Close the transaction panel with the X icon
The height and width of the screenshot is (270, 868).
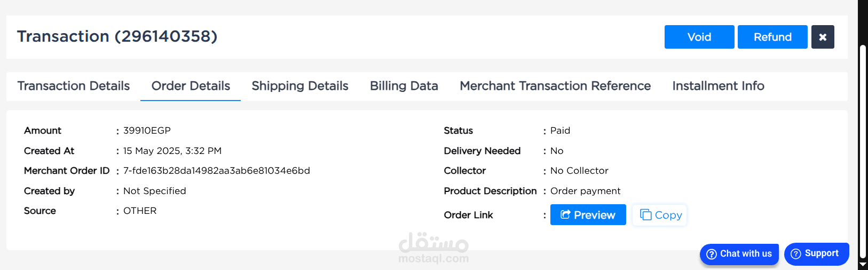click(823, 37)
